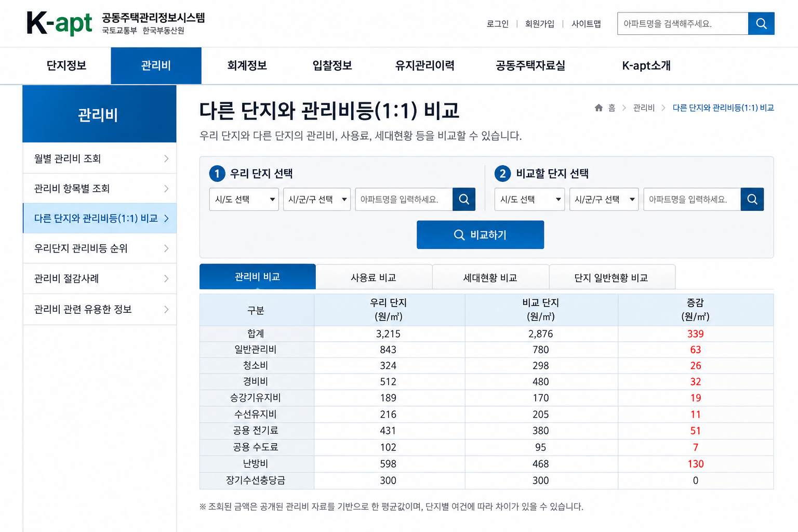Image resolution: width=798 pixels, height=532 pixels.
Task: Open the 입찰정보 main menu
Action: pos(332,65)
